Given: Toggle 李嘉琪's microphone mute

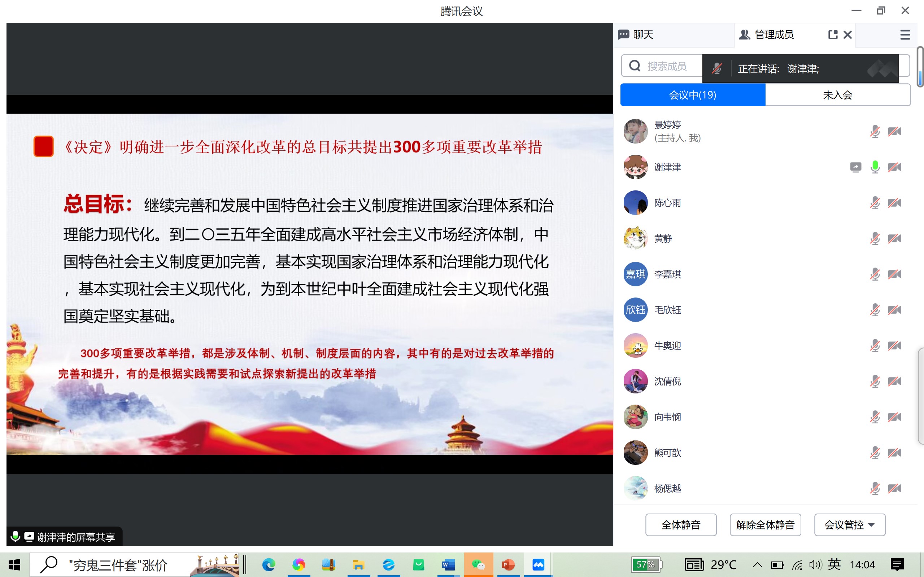Looking at the screenshot, I should pos(875,274).
